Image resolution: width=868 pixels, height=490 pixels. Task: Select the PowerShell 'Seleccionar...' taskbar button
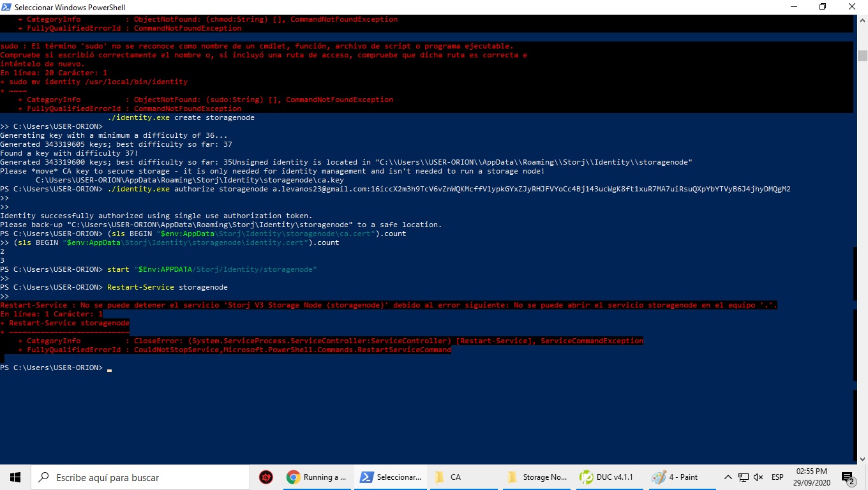(x=389, y=477)
